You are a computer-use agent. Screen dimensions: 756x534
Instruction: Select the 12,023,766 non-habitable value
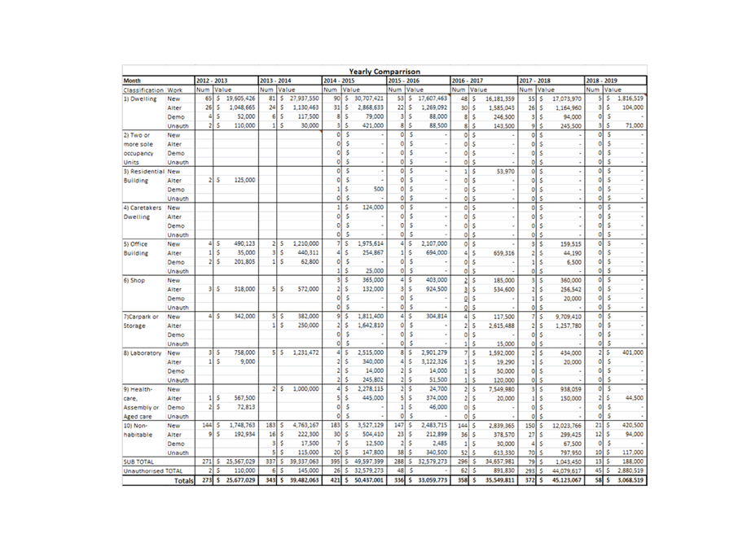(x=567, y=426)
